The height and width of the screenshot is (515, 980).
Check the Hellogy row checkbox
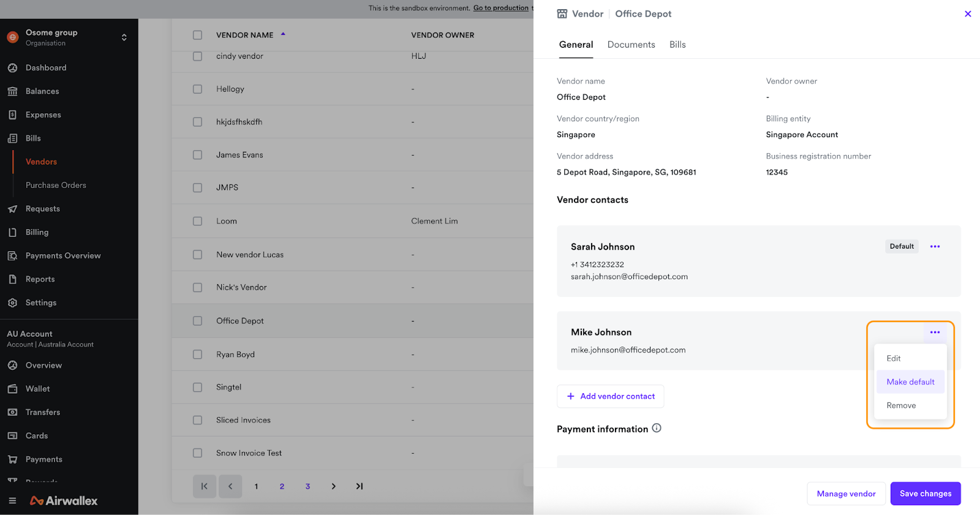click(x=197, y=89)
